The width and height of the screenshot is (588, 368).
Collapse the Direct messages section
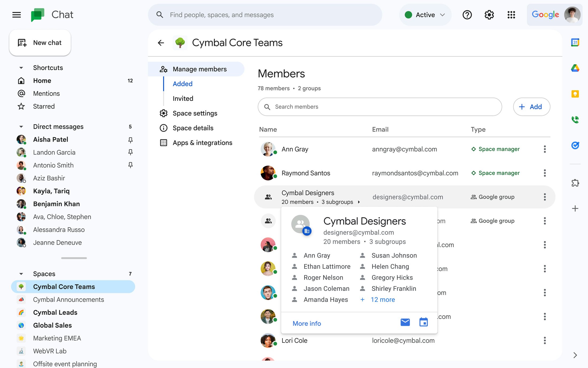pyautogui.click(x=21, y=127)
